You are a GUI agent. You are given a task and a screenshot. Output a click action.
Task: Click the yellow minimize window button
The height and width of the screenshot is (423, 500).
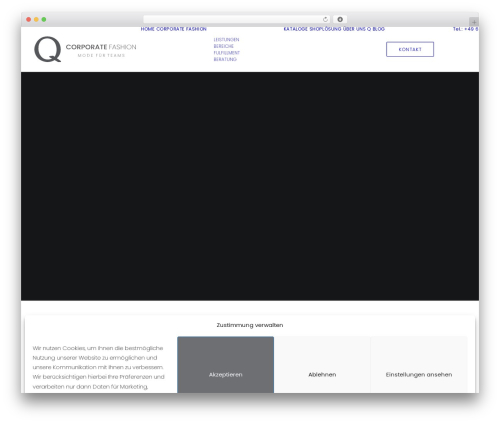pyautogui.click(x=36, y=19)
